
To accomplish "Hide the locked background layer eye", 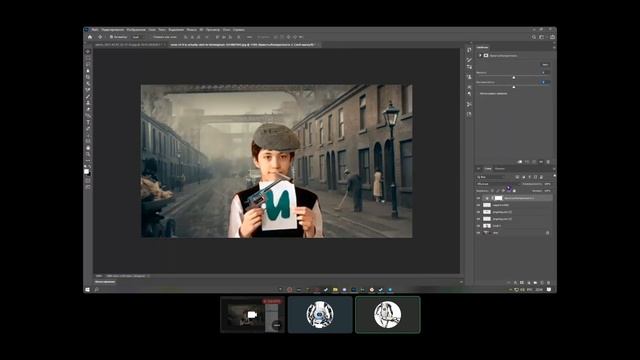I will (478, 233).
